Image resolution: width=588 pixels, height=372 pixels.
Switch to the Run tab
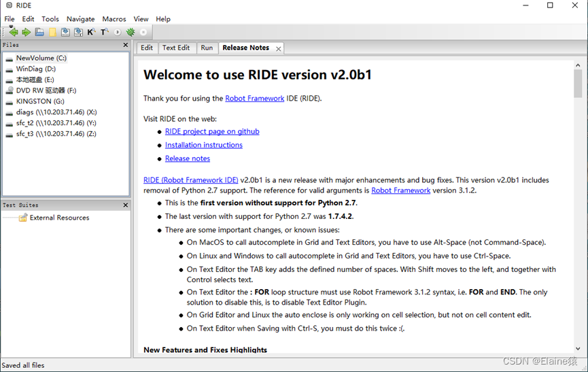click(207, 48)
